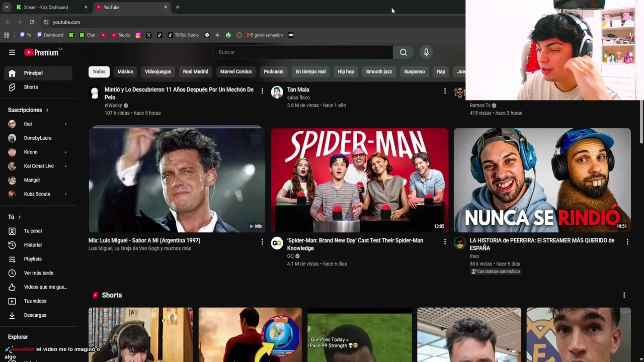
Task: Open Descargas in the sidebar
Action: click(38, 315)
